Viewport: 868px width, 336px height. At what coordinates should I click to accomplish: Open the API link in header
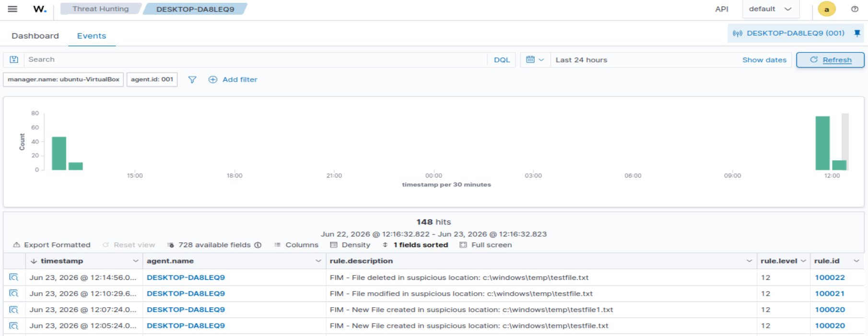pyautogui.click(x=722, y=9)
